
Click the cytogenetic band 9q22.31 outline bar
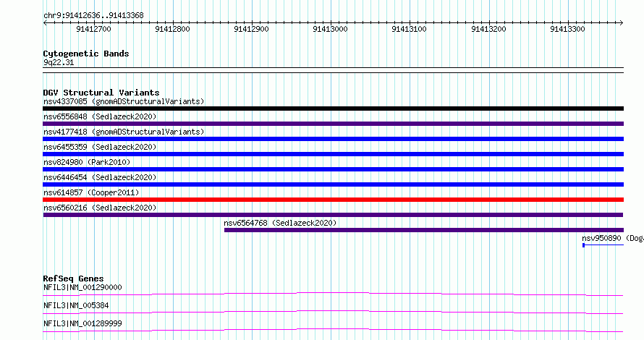pos(333,70)
